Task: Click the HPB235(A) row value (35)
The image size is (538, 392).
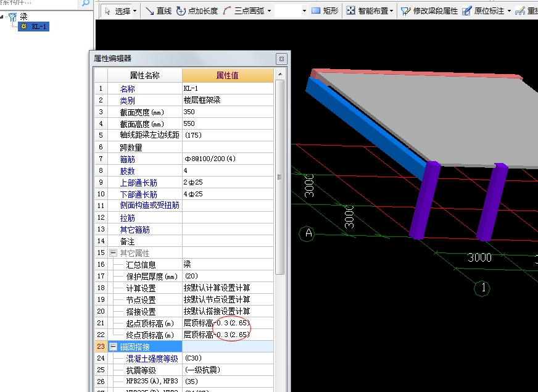Action: 228,382
